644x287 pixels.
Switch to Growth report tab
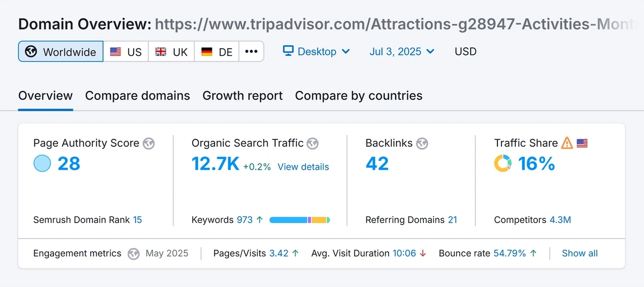(243, 96)
